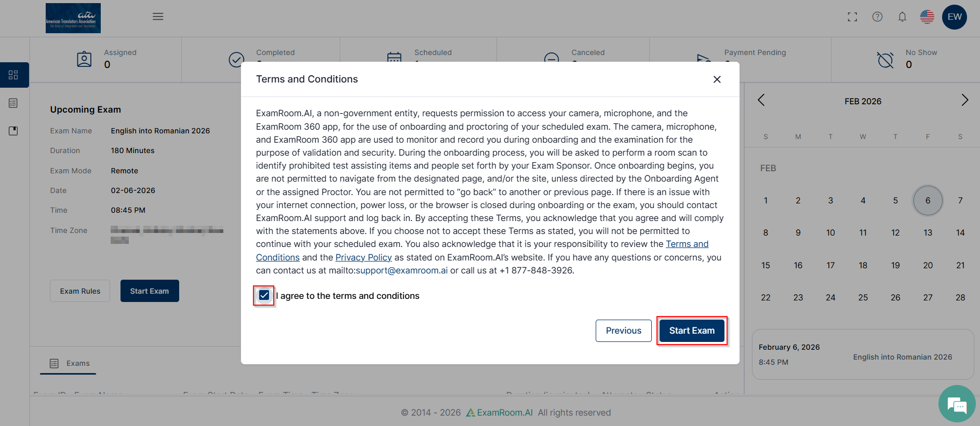This screenshot has height=426, width=980.
Task: Open the live chat support bubble
Action: 957,404
